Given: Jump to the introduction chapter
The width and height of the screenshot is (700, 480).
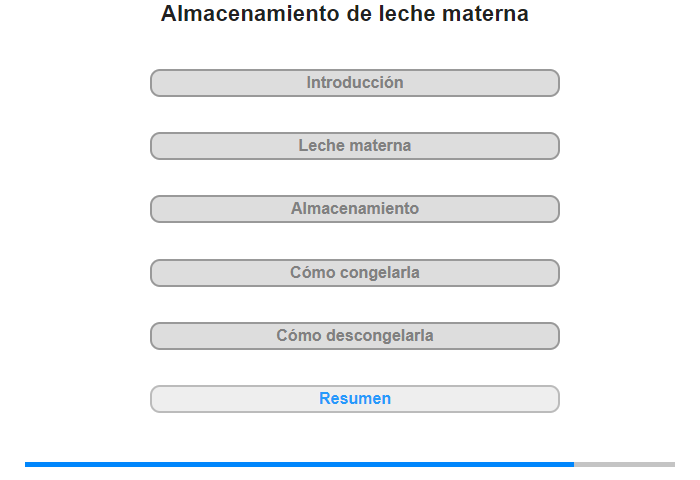Looking at the screenshot, I should [355, 83].
